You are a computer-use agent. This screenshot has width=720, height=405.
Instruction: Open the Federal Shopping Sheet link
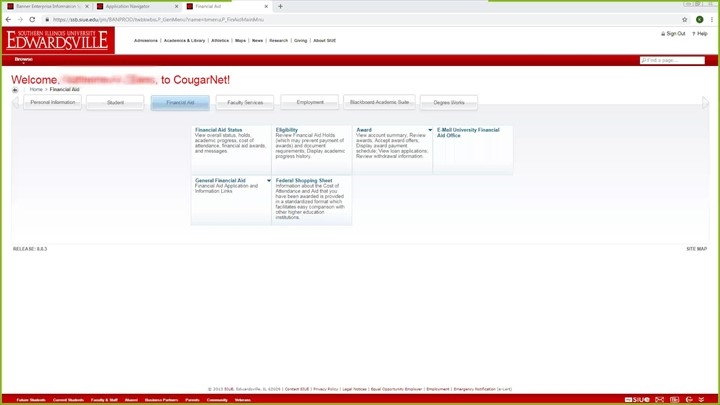pos(304,181)
